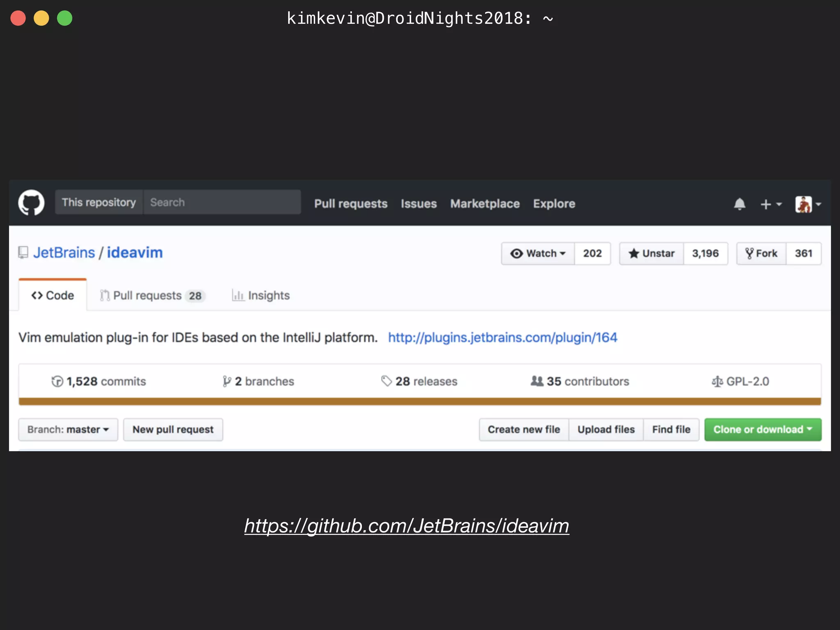
Task: Switch to the Insights tab
Action: 261,295
